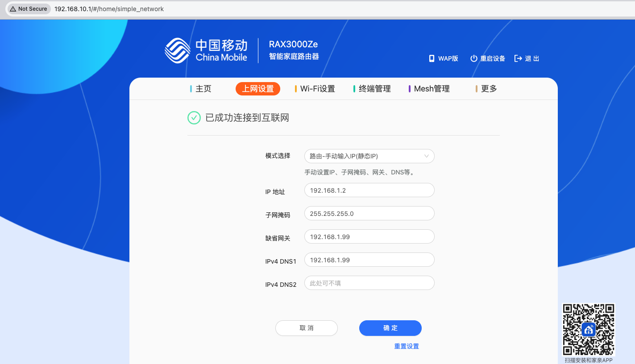Image resolution: width=635 pixels, height=364 pixels.
Task: Click into the IP 地址 input field
Action: (369, 190)
